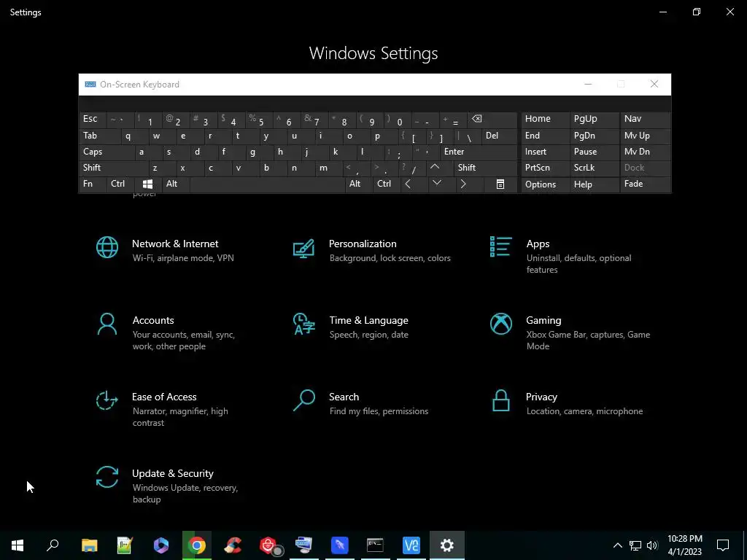The width and height of the screenshot is (747, 560).
Task: Close the On-Screen Keyboard window
Action: (x=654, y=85)
